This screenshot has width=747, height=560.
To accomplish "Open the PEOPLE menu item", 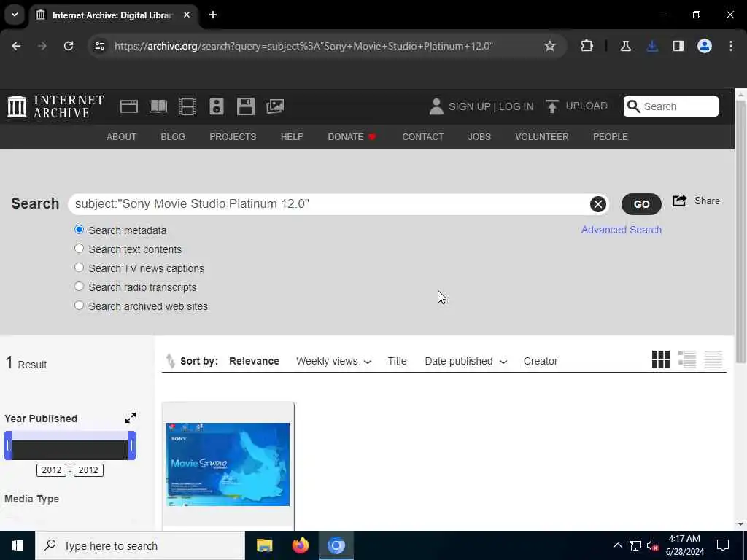I will 611,136.
